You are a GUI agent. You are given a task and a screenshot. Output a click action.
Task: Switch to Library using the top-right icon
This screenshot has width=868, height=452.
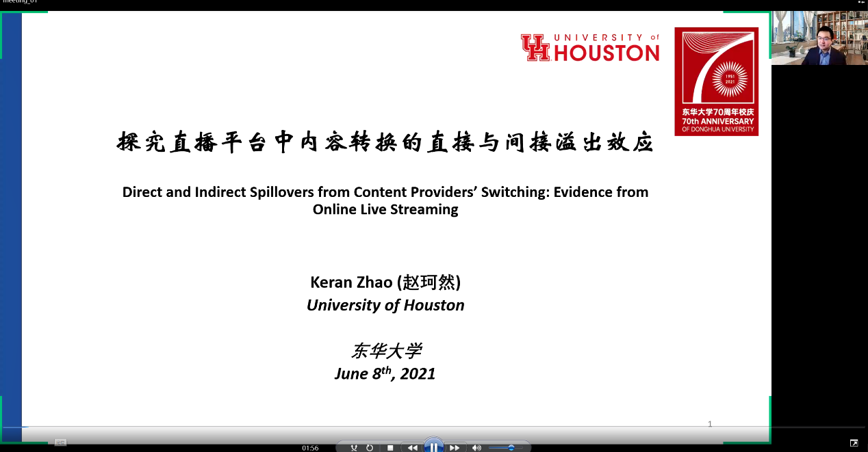[861, 3]
